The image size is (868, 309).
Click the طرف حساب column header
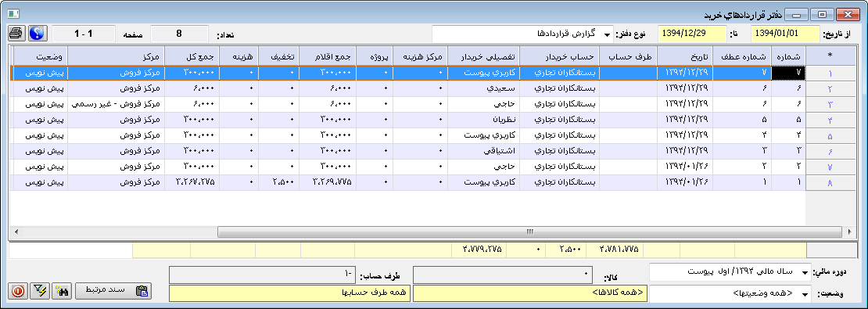coord(628,56)
